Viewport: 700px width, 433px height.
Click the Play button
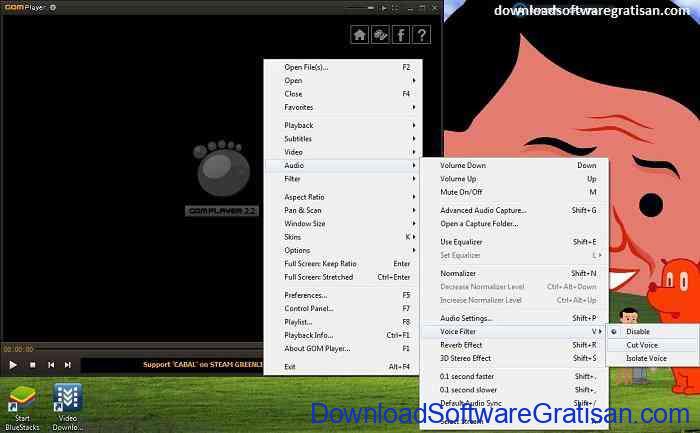[13, 365]
